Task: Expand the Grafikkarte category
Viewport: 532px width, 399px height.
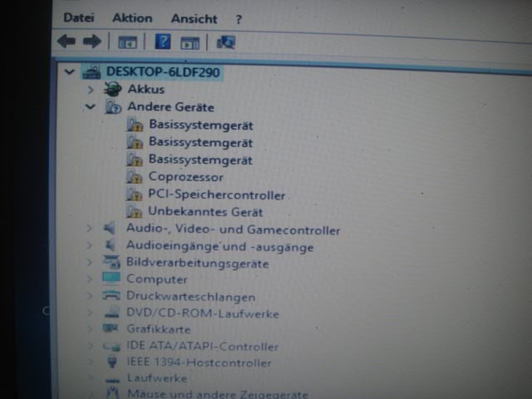Action: (91, 328)
